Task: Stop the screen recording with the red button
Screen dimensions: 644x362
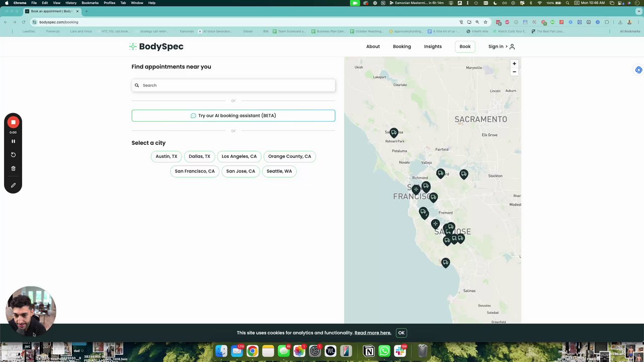Action: [13, 122]
